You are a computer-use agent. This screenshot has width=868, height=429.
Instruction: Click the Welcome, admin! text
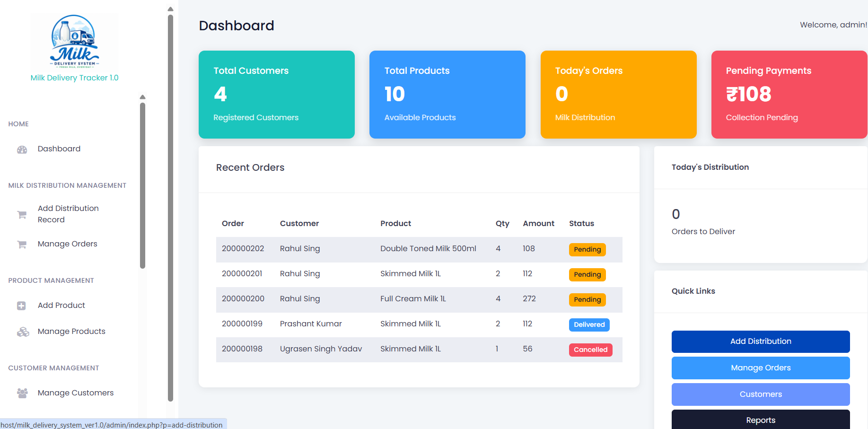coord(833,25)
